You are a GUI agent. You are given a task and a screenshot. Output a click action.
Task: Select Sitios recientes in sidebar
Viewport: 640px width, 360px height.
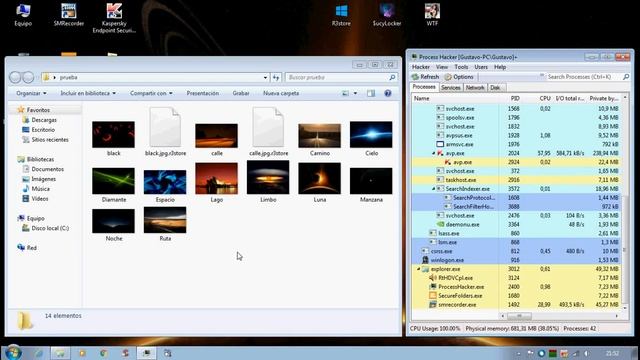click(45, 140)
